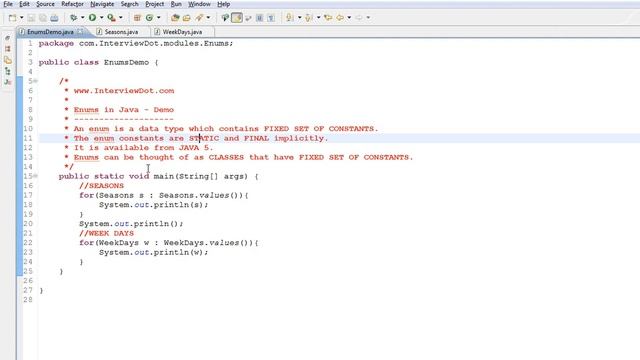Open the Navigate menu
The height and width of the screenshot is (360, 640).
point(102,4)
